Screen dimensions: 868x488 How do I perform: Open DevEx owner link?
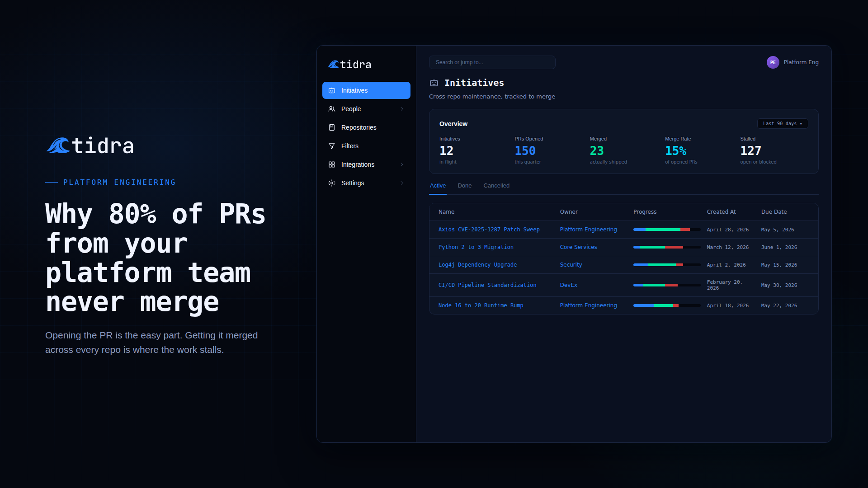(568, 285)
